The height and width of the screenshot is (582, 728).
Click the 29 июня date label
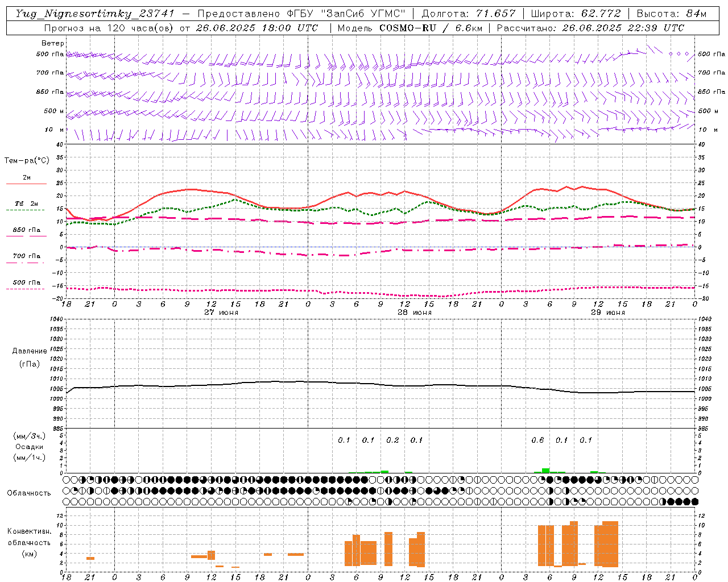pos(608,313)
